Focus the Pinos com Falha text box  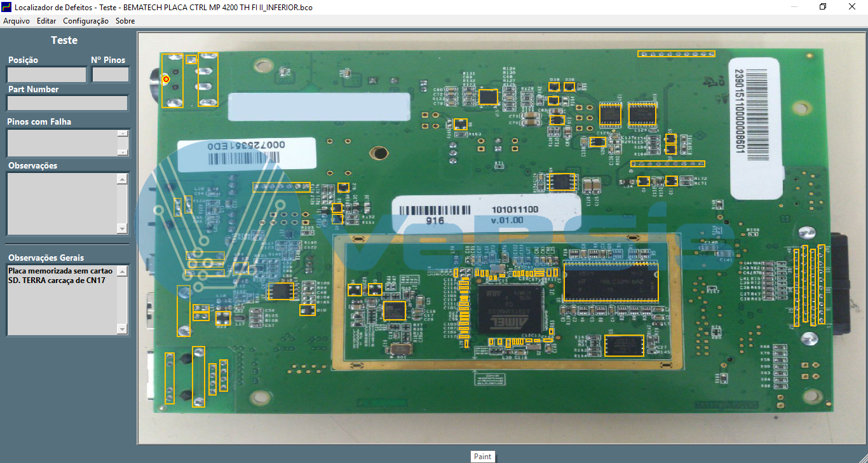[x=62, y=143]
